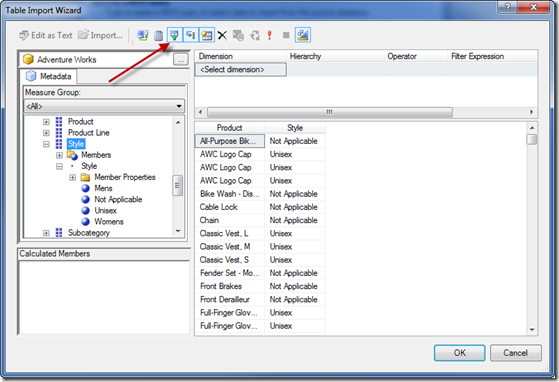Click the Import... toolbar button
The image size is (559, 382).
(100, 35)
